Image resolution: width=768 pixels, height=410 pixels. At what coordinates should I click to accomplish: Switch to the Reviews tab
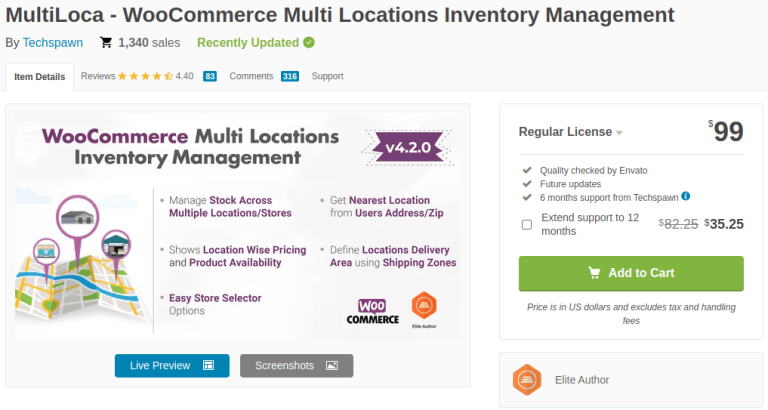pyautogui.click(x=98, y=76)
